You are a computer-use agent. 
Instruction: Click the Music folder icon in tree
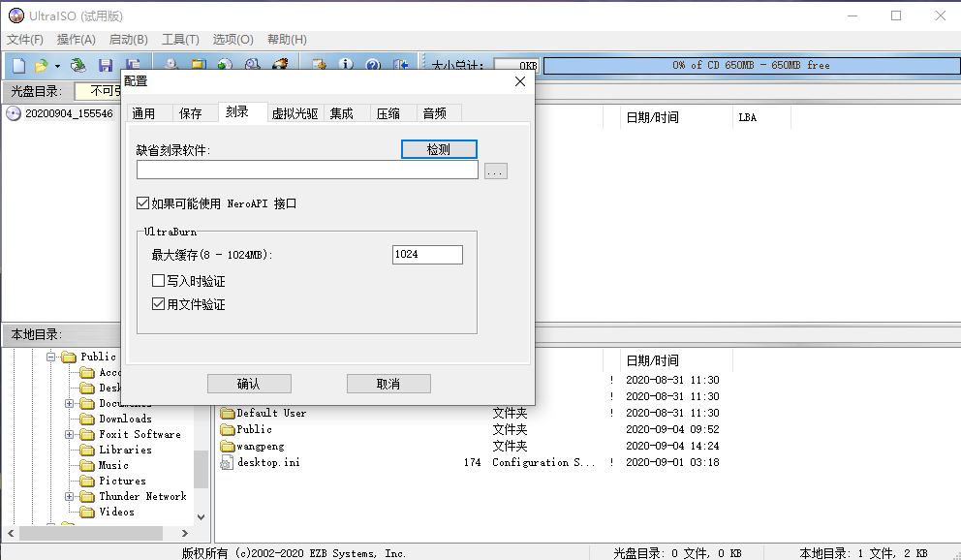[87, 466]
